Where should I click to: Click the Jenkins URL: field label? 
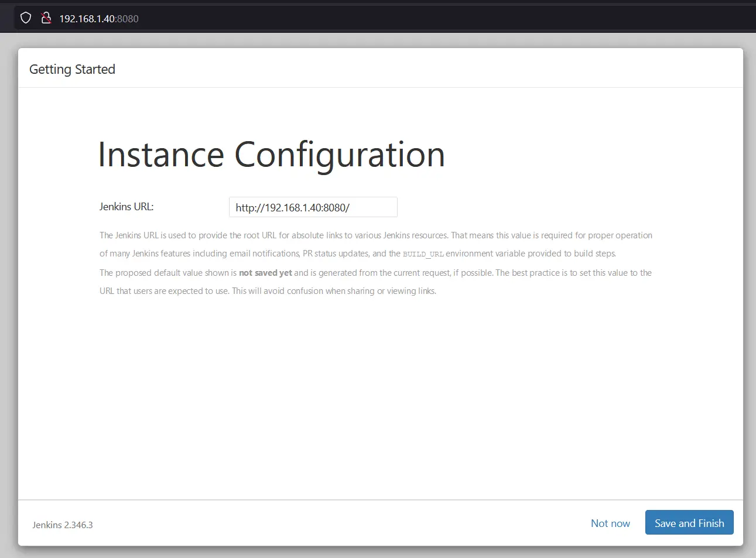(x=126, y=207)
